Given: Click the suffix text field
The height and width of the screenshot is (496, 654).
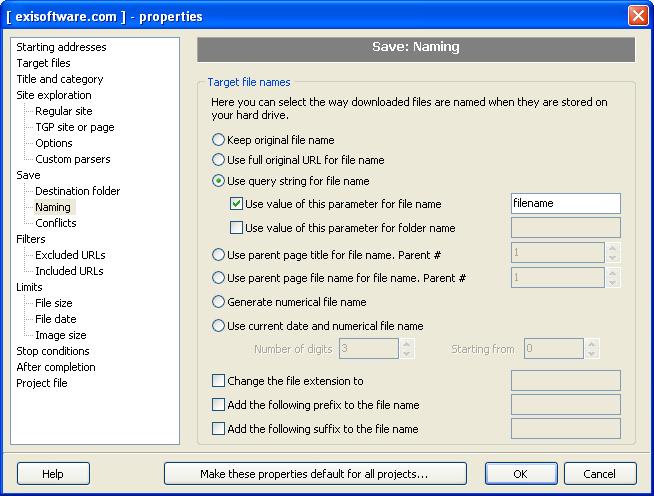Looking at the screenshot, I should pos(566,428).
